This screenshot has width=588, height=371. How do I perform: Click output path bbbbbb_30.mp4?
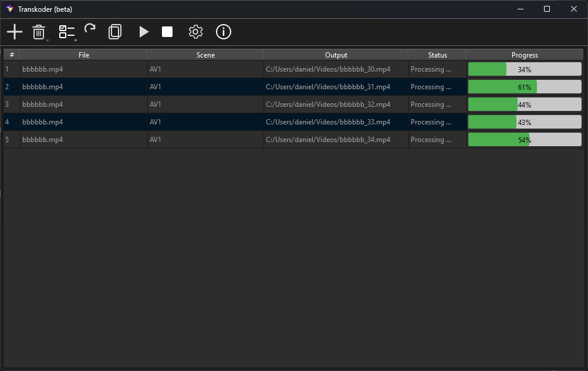click(336, 69)
